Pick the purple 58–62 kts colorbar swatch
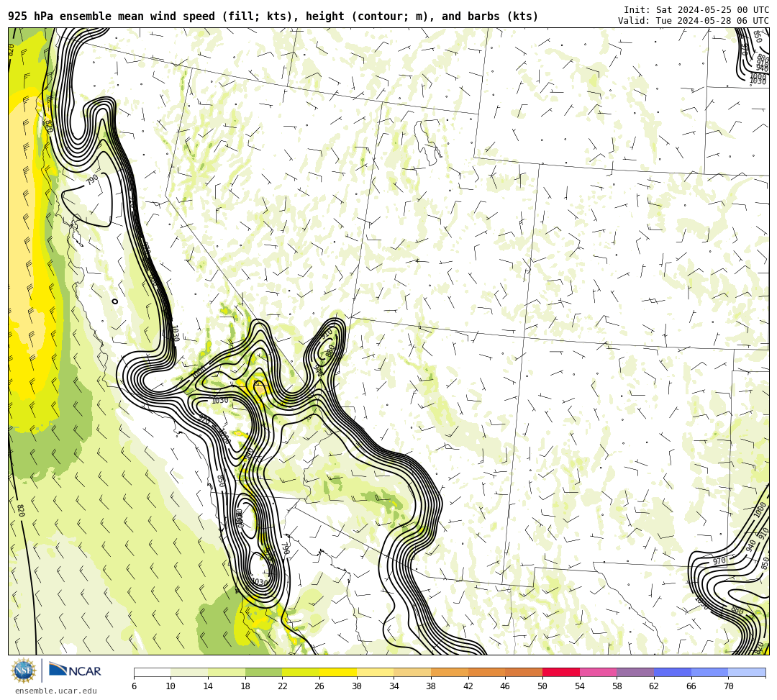Image resolution: width=777 pixels, height=700 pixels. pos(635,672)
